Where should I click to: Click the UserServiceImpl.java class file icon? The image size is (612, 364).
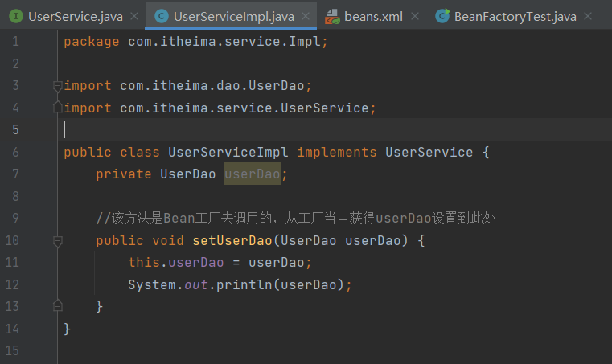(x=161, y=16)
